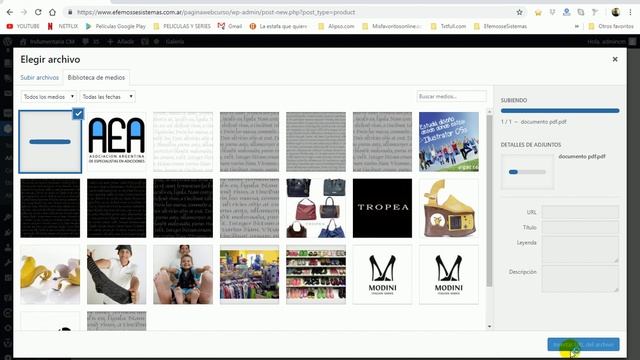This screenshot has height=360, width=640.
Task: Open the browser home icon
Action: [52, 12]
